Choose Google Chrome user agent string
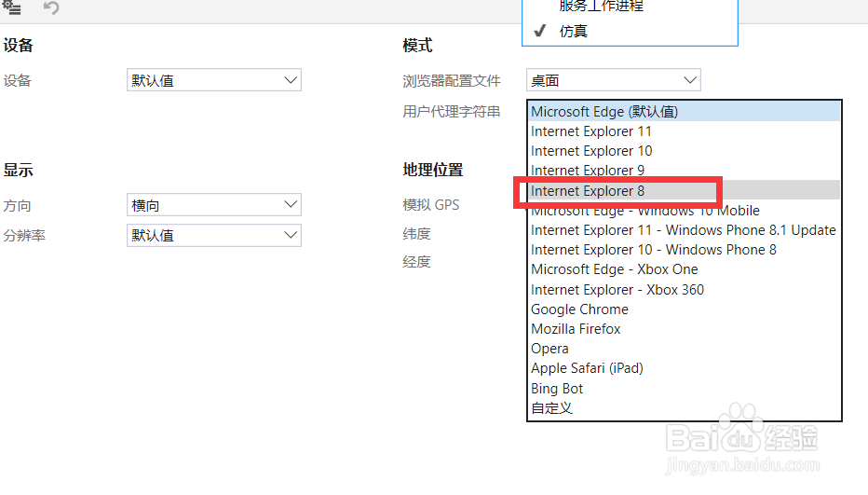This screenshot has width=868, height=495. [579, 309]
